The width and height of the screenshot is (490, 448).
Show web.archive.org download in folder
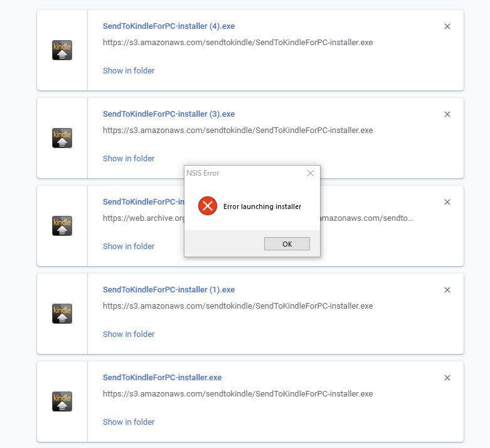point(129,247)
